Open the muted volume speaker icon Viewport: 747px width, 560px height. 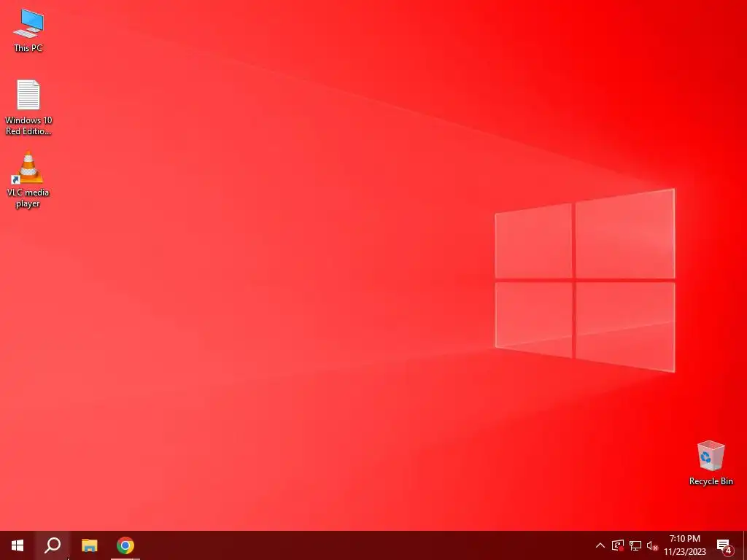(x=652, y=545)
